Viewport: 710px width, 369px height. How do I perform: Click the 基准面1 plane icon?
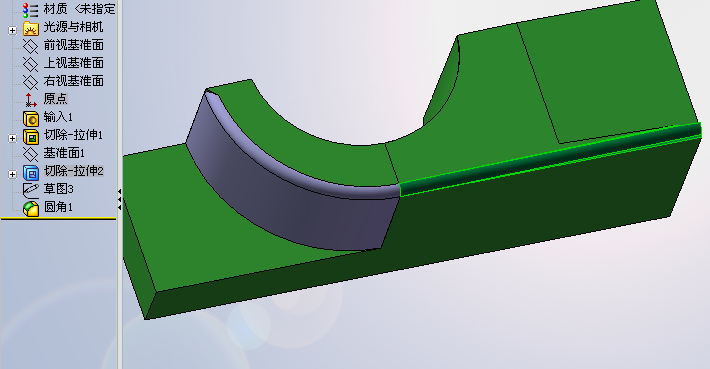pyautogui.click(x=30, y=154)
